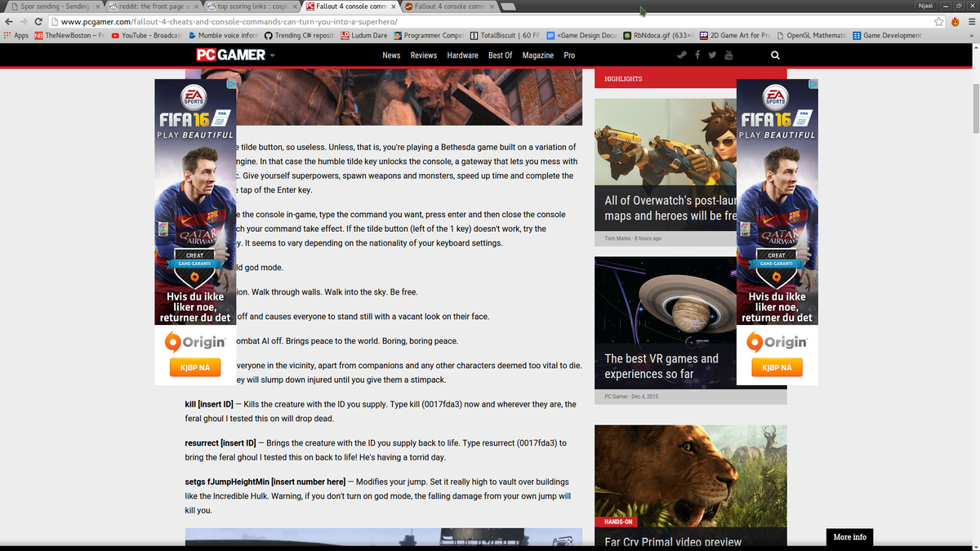Close the 'top scoring links' tab

(296, 7)
